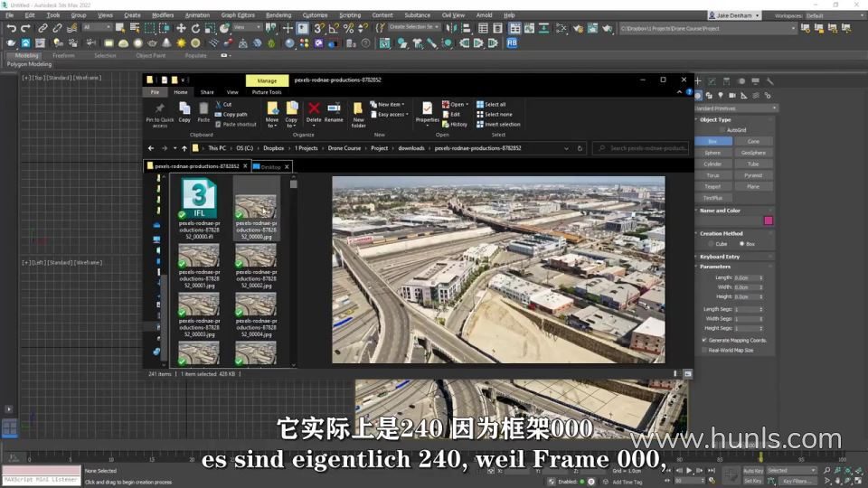The width and height of the screenshot is (868, 488).
Task: Click the Pyramid primitive button
Action: pyautogui.click(x=753, y=175)
